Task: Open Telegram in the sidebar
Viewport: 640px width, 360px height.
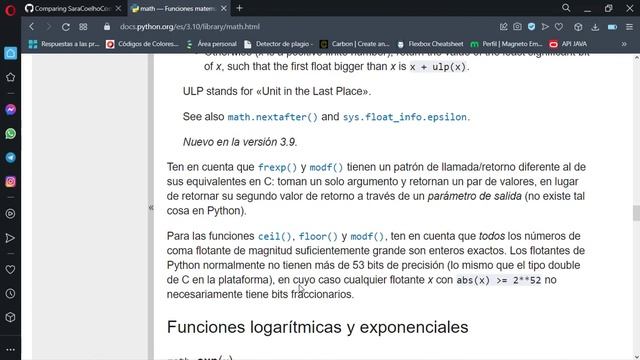Action: click(11, 158)
